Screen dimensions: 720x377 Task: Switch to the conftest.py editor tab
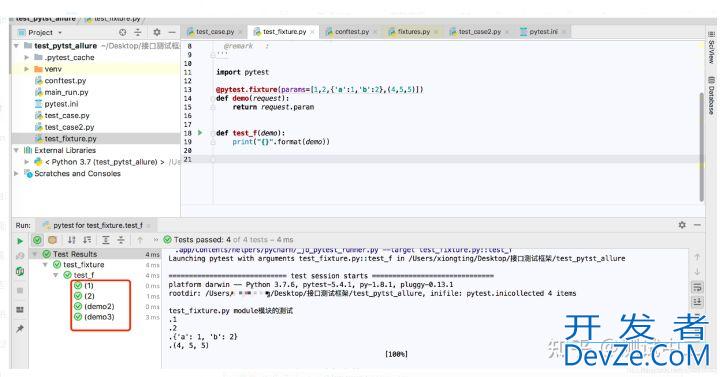352,32
